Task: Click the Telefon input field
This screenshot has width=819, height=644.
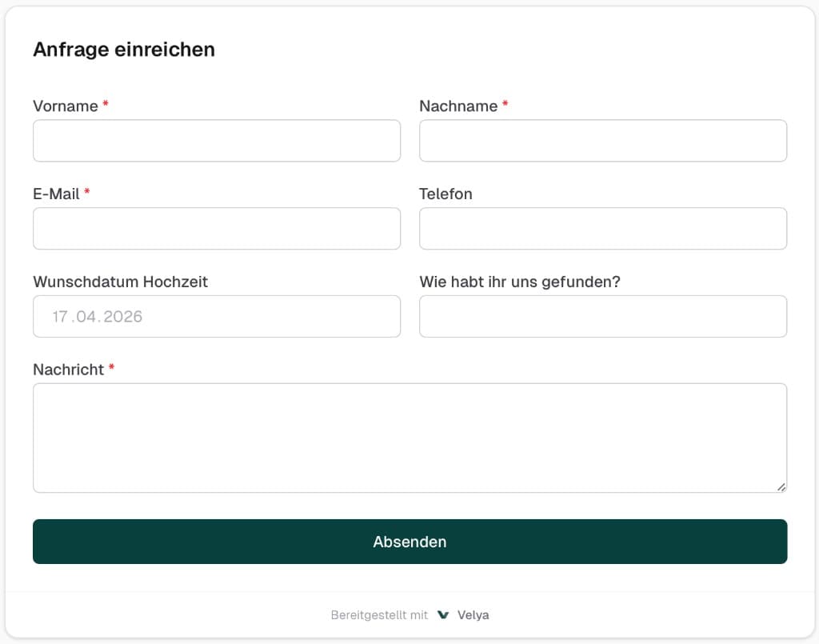Action: [x=603, y=228]
